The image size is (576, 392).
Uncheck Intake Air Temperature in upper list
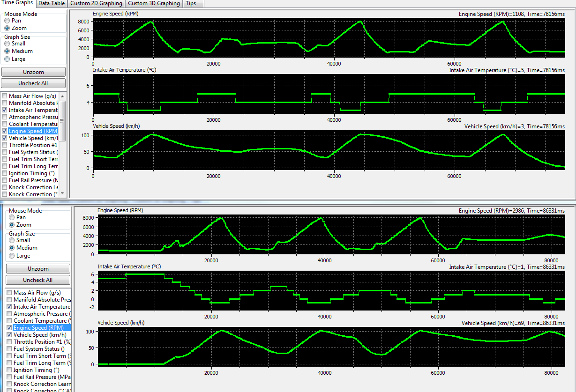click(x=4, y=110)
